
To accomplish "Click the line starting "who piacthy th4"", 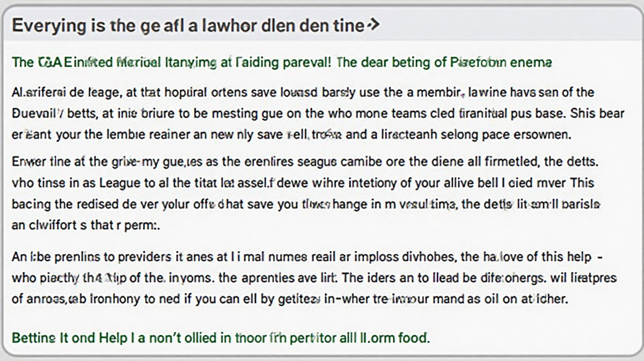I will pos(314,279).
